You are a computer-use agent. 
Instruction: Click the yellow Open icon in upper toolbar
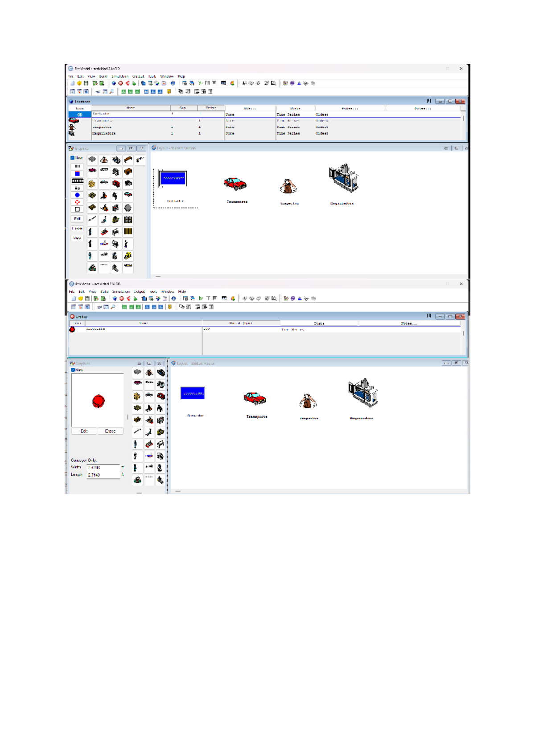[79, 83]
